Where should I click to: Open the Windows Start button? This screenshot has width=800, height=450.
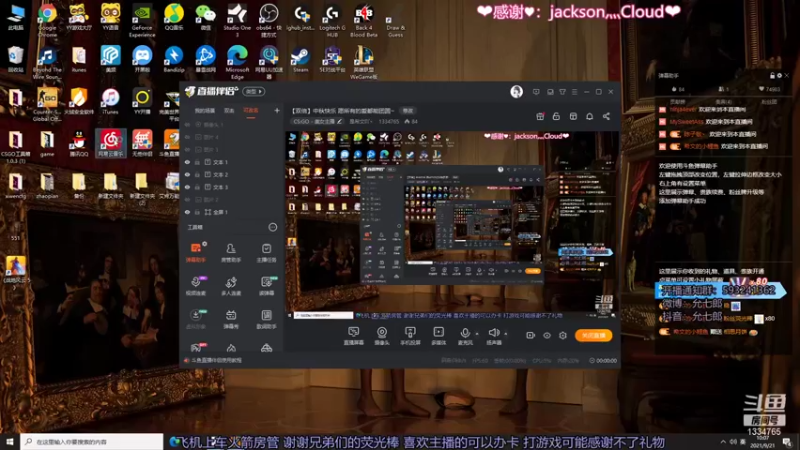point(10,442)
